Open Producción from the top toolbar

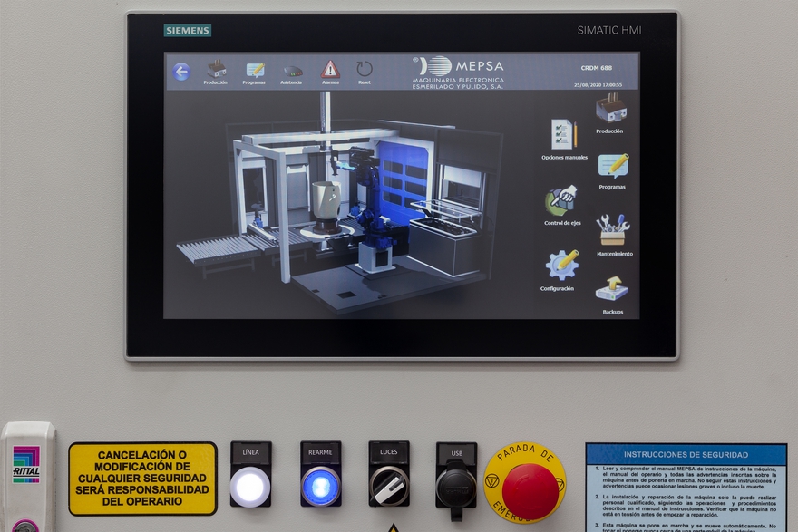[x=216, y=71]
